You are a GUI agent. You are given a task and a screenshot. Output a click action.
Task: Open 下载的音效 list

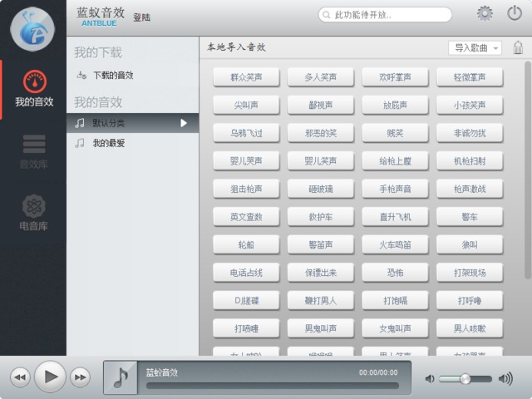112,75
